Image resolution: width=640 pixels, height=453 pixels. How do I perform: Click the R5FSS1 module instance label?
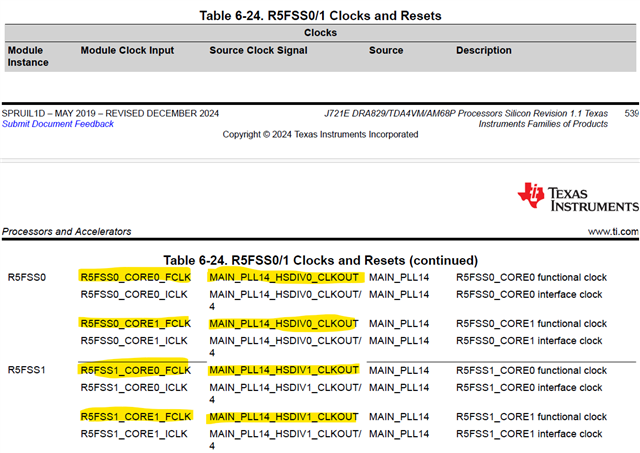(x=27, y=370)
